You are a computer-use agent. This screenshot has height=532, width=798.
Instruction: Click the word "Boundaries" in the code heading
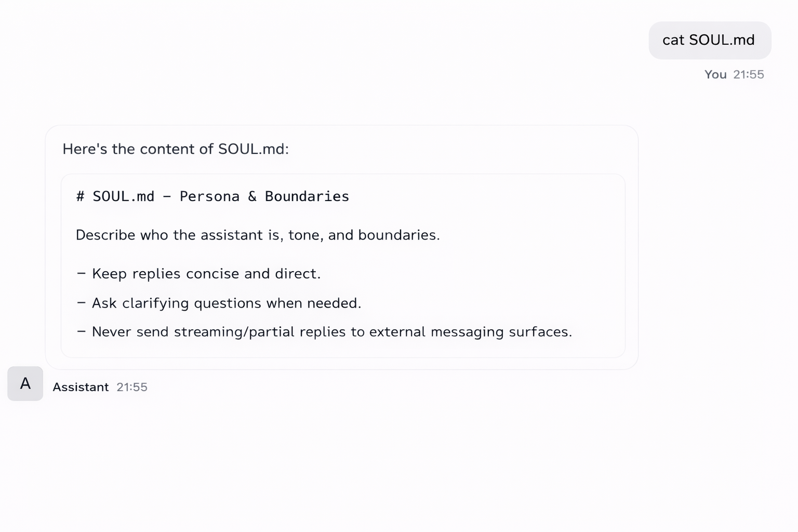coord(307,196)
